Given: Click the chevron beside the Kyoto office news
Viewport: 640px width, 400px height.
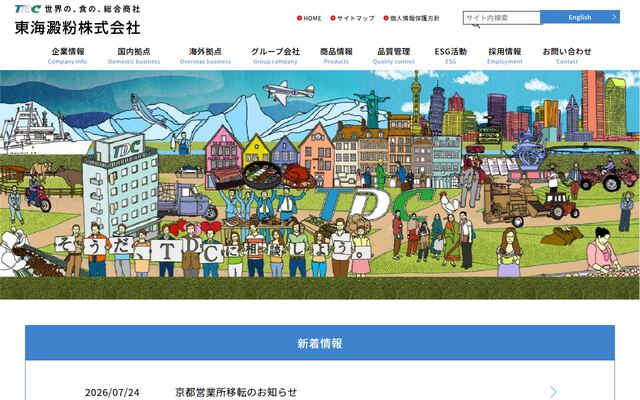Looking at the screenshot, I should click(553, 392).
